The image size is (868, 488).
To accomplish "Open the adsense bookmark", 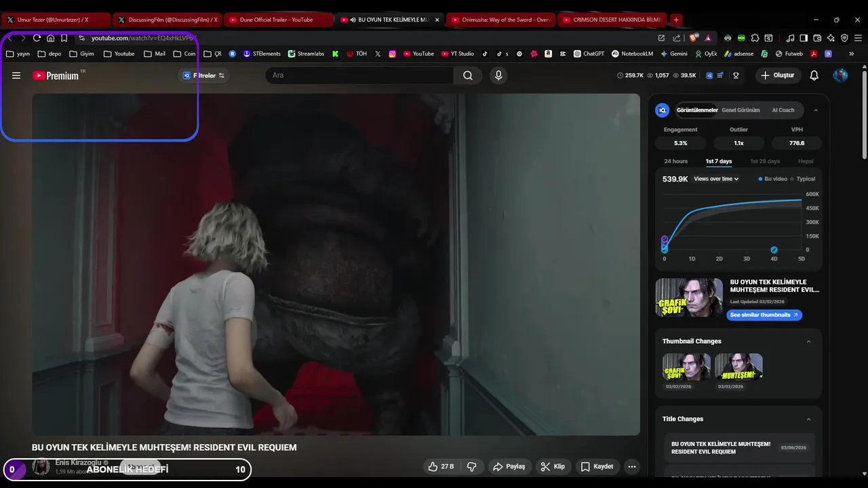I will point(739,54).
